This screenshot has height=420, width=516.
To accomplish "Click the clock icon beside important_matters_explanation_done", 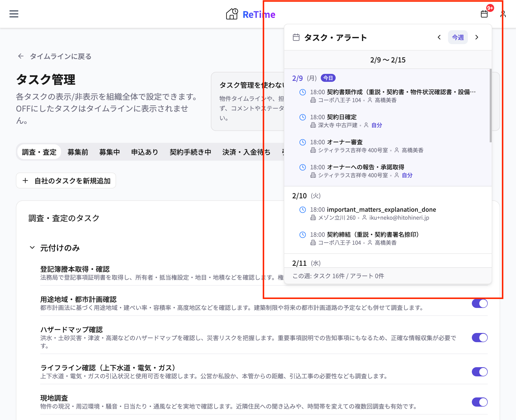I will click(303, 210).
